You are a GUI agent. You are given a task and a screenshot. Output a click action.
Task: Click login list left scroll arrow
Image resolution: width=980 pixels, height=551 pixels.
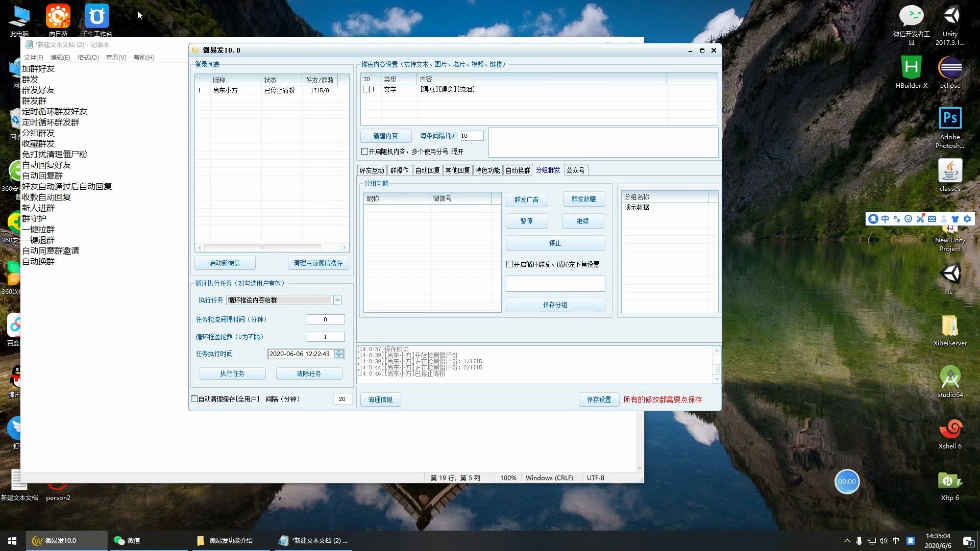pyautogui.click(x=200, y=247)
